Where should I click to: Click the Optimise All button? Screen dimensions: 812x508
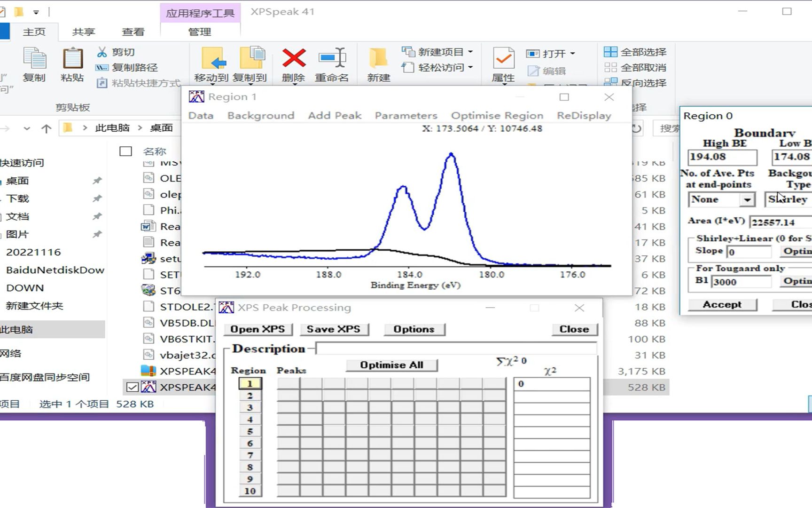pyautogui.click(x=392, y=365)
